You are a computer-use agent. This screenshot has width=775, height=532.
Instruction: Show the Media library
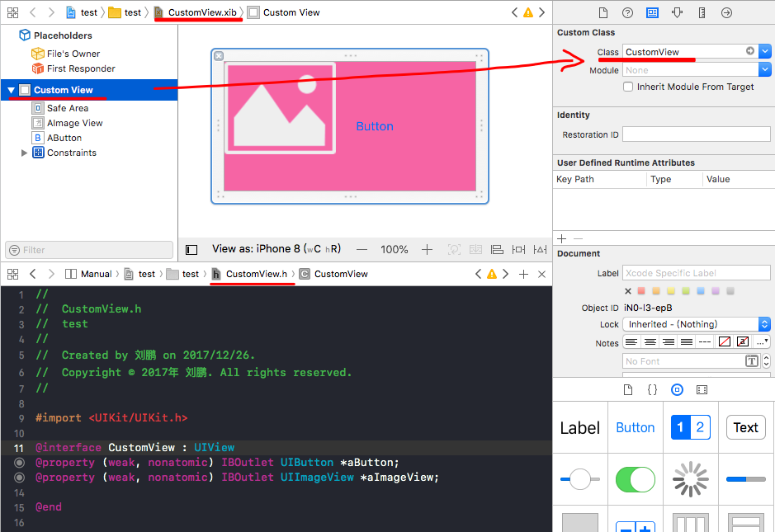(702, 390)
